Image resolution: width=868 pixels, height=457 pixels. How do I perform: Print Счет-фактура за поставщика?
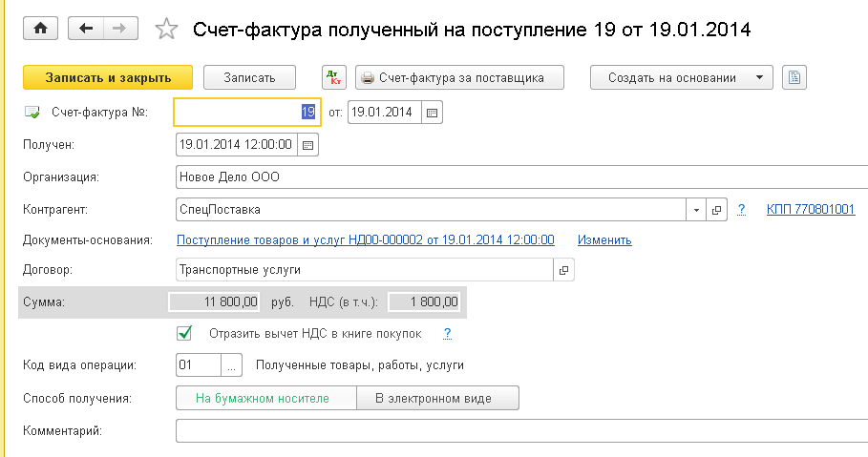(x=459, y=77)
